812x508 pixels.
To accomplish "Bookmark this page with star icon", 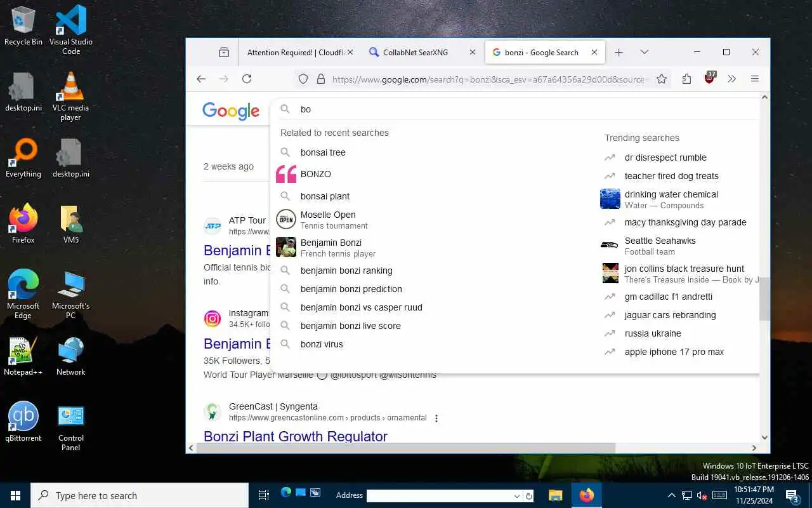I will [x=662, y=79].
